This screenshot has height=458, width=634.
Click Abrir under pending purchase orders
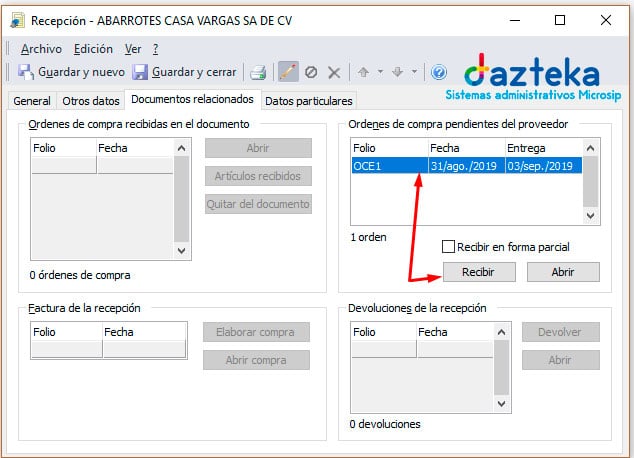coord(563,272)
